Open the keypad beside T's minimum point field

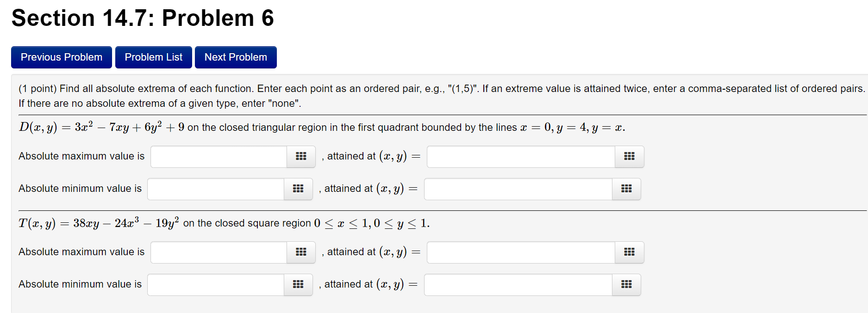coord(626,285)
